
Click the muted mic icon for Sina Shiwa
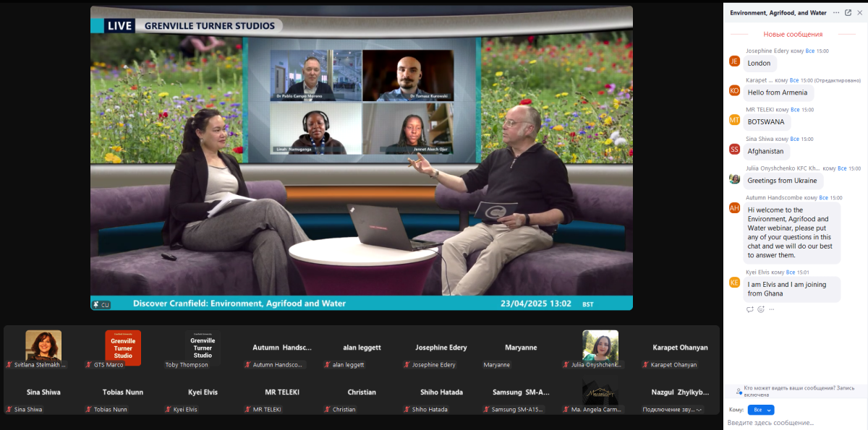[9, 410]
